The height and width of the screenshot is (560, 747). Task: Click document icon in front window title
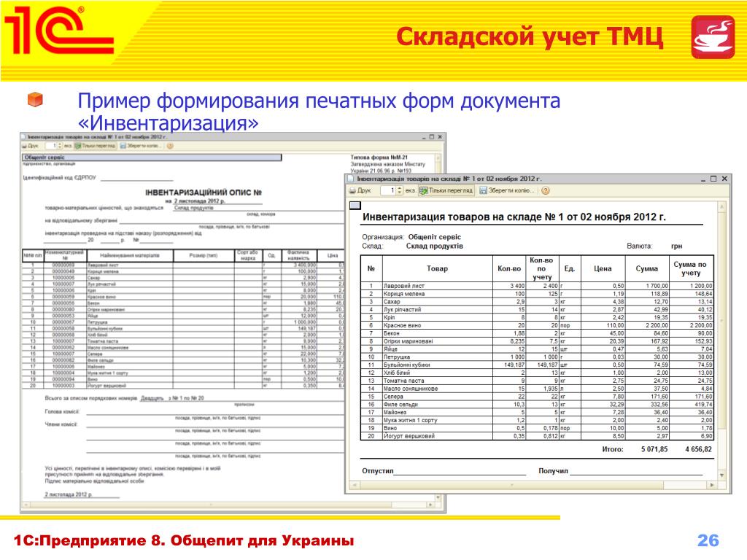point(351,179)
